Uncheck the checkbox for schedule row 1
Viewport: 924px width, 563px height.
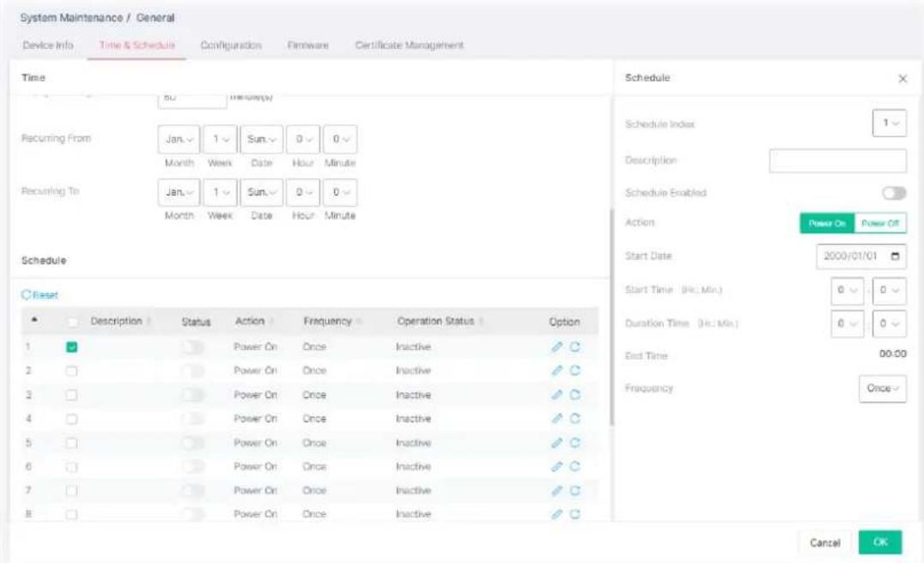pyautogui.click(x=71, y=347)
